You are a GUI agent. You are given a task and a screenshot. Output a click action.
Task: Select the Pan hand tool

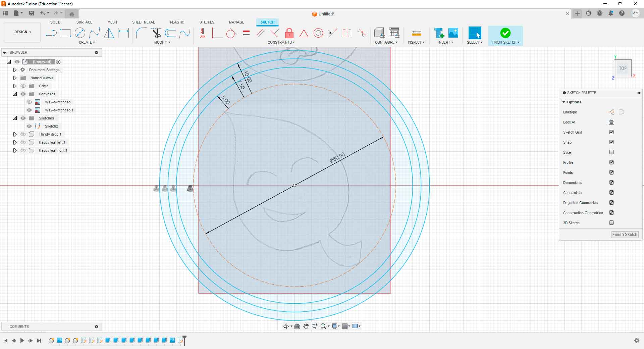point(306,326)
